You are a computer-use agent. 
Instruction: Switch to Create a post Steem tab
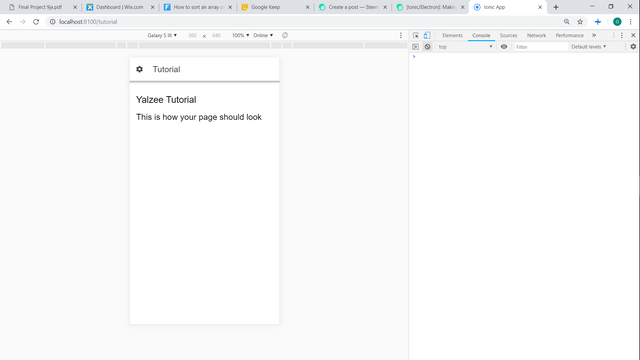coord(353,7)
